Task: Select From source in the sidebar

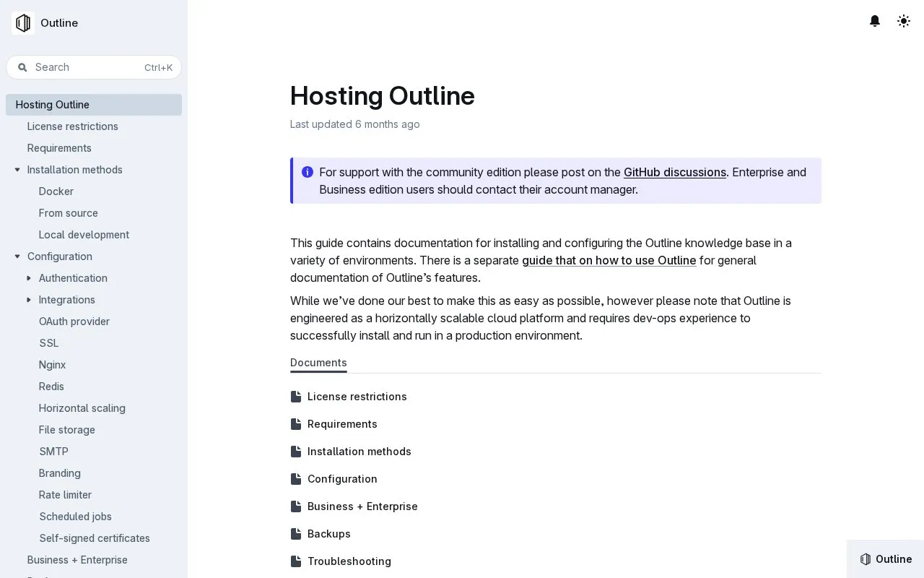Action: click(69, 213)
